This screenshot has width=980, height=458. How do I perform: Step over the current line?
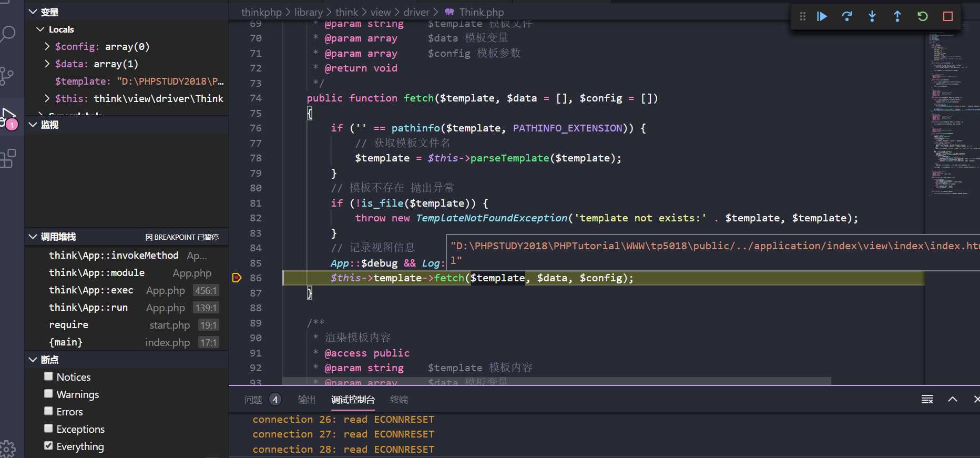click(847, 16)
